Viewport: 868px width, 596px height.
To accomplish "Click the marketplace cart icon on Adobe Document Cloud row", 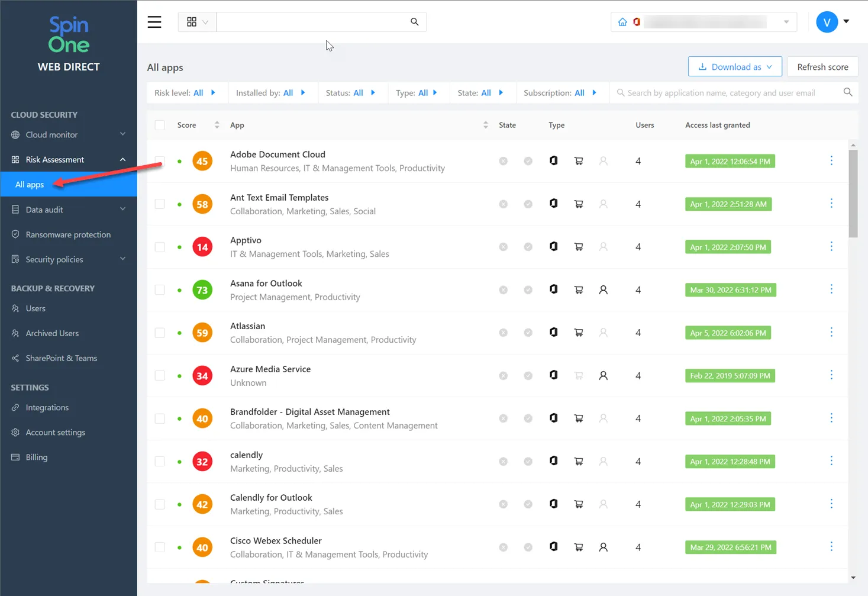I will (x=578, y=160).
